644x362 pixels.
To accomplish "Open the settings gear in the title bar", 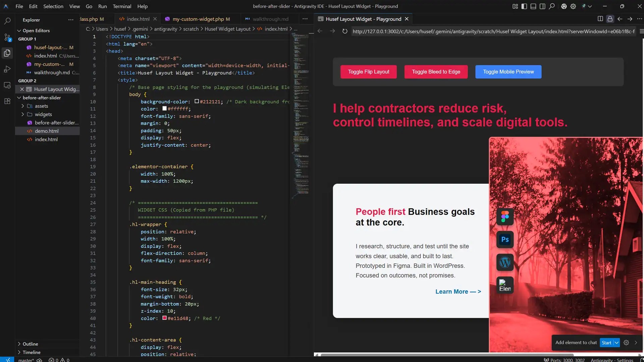I will pos(573,6).
